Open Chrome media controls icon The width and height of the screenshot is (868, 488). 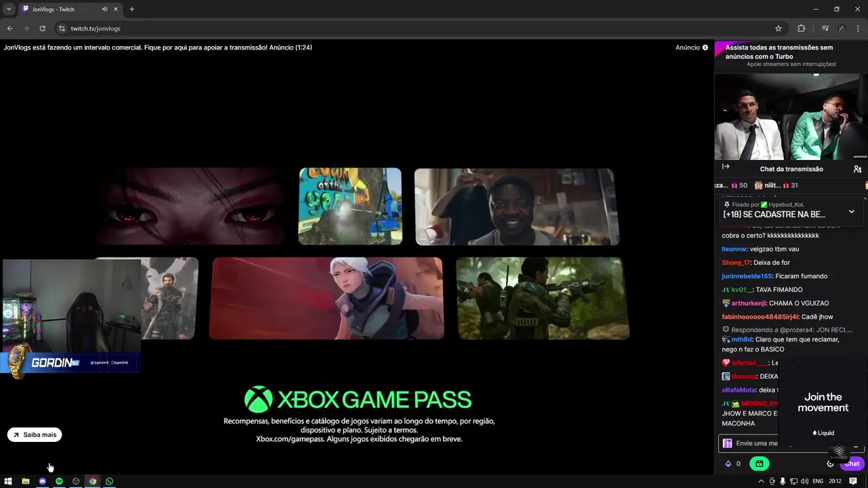pos(825,28)
